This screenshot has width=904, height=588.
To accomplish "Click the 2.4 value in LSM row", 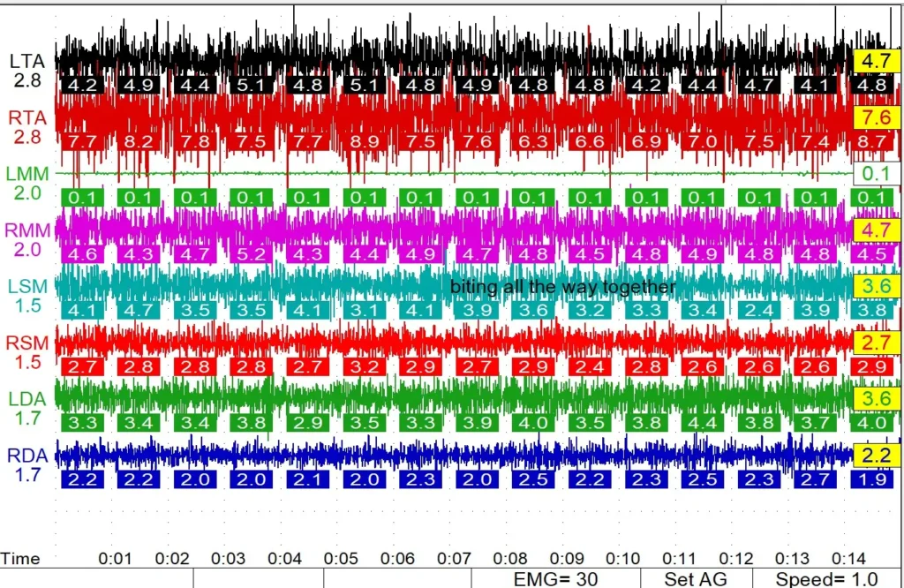I will click(759, 311).
